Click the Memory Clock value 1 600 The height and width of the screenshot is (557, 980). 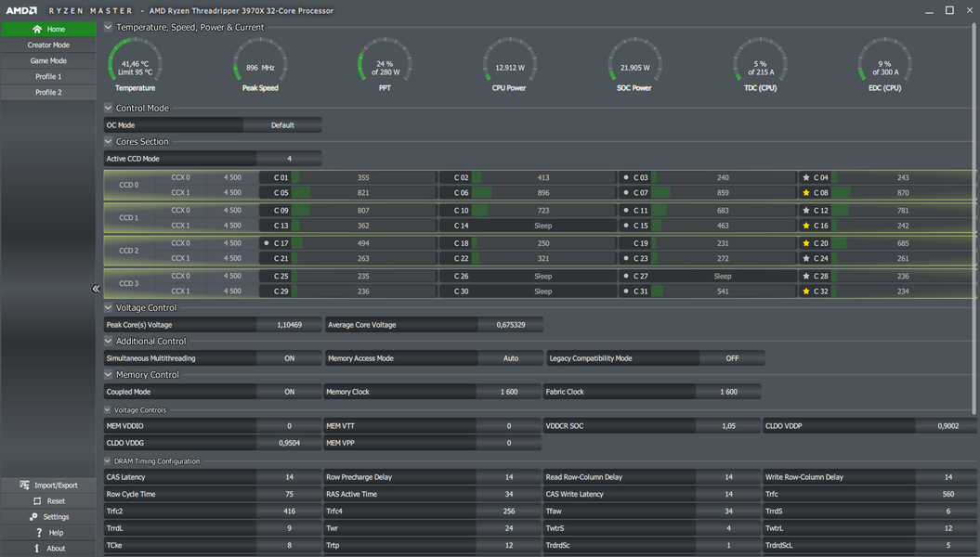(x=509, y=392)
